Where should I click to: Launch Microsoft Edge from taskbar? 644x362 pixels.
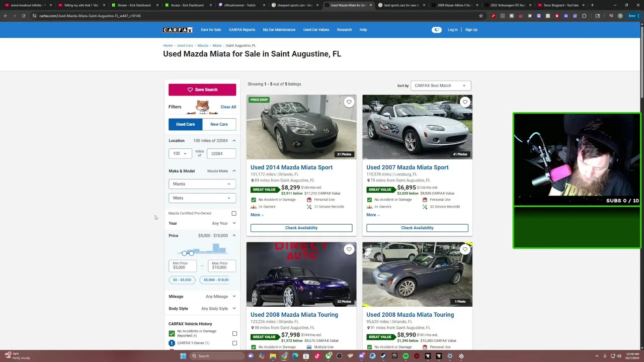pyautogui.click(x=295, y=356)
